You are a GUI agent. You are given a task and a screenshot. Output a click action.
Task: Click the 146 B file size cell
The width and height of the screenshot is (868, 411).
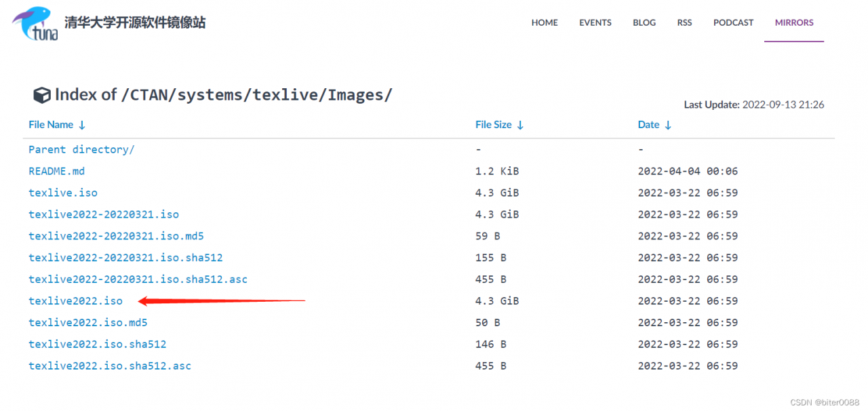pos(491,345)
